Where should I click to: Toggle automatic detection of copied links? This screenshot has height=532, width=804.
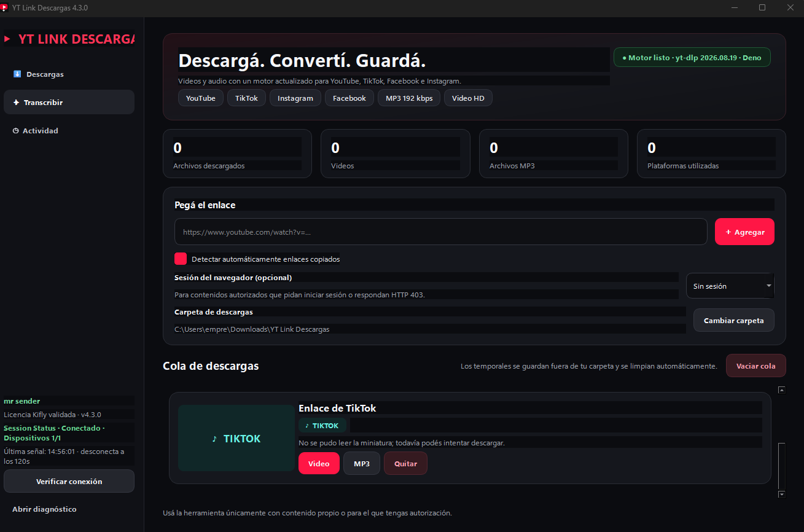[x=181, y=259]
